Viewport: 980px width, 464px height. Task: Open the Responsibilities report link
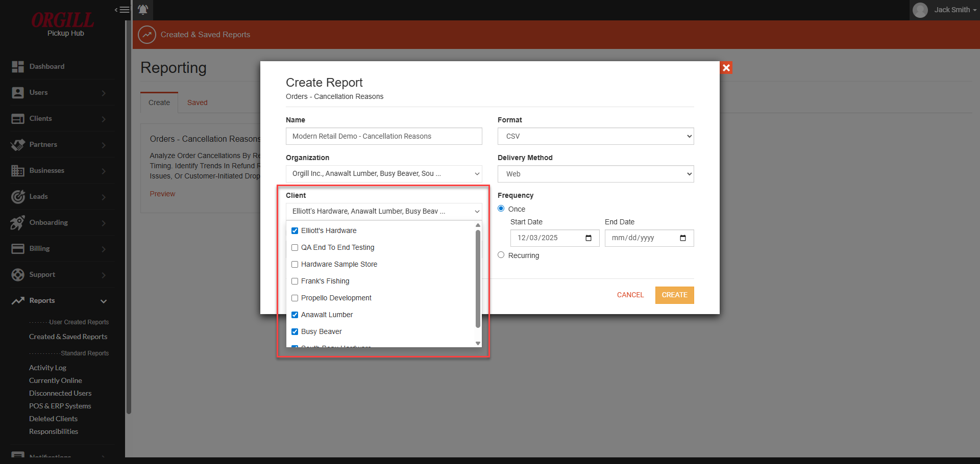[54, 432]
